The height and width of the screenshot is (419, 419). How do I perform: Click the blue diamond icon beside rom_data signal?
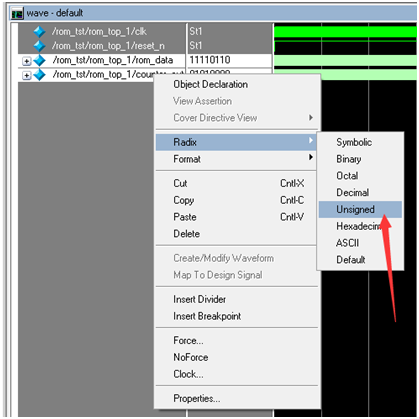[x=40, y=60]
